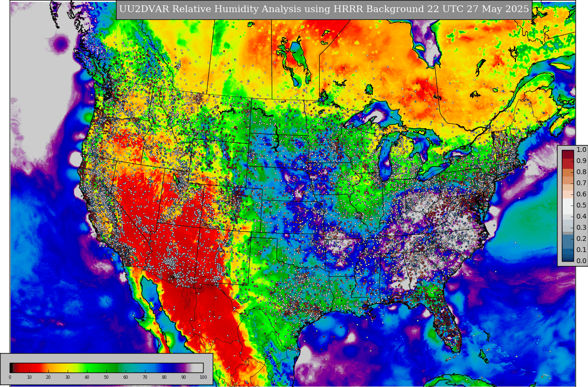Click the 0.3 label on the vertical colorbar

(x=581, y=228)
